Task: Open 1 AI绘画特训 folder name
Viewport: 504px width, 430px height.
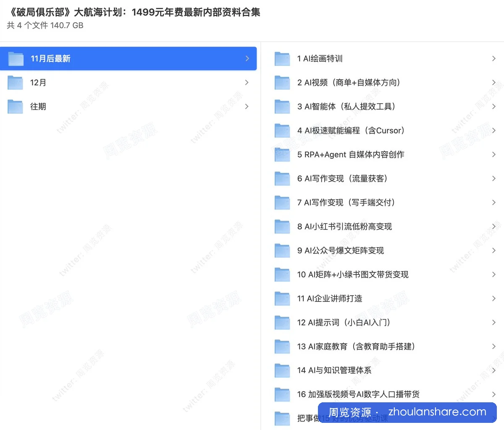Action: 320,59
